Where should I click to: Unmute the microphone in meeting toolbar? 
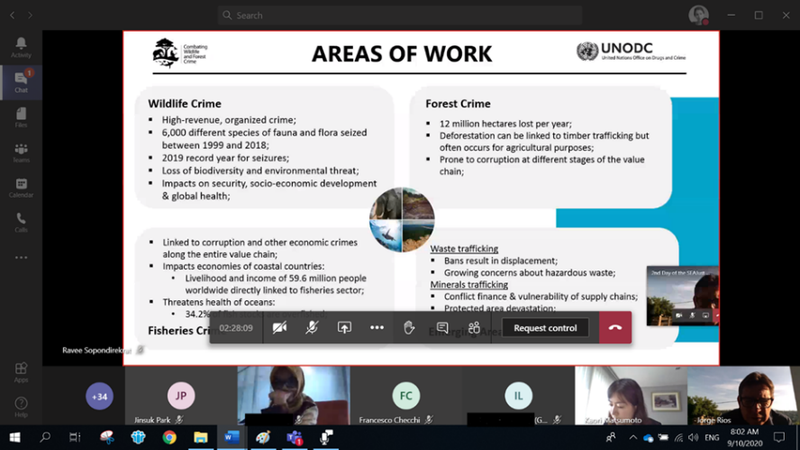[312, 327]
